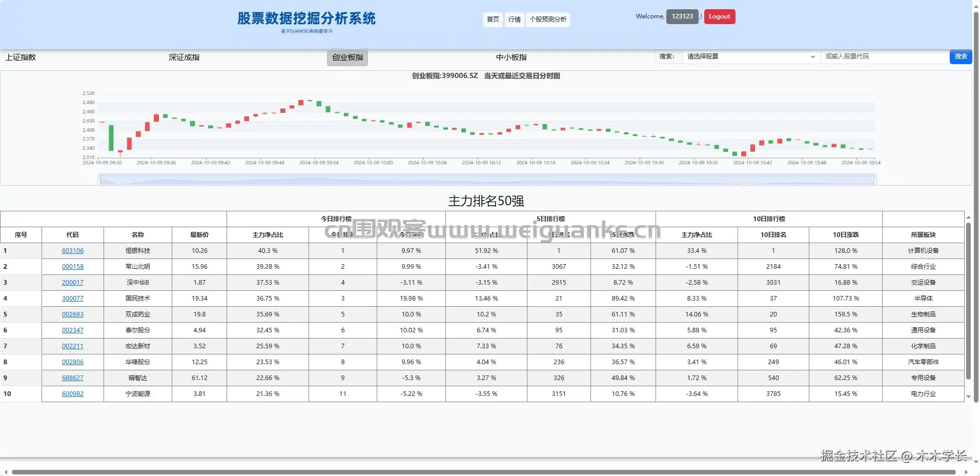Open the 请选择股票 dropdown
980x476 pixels.
751,56
